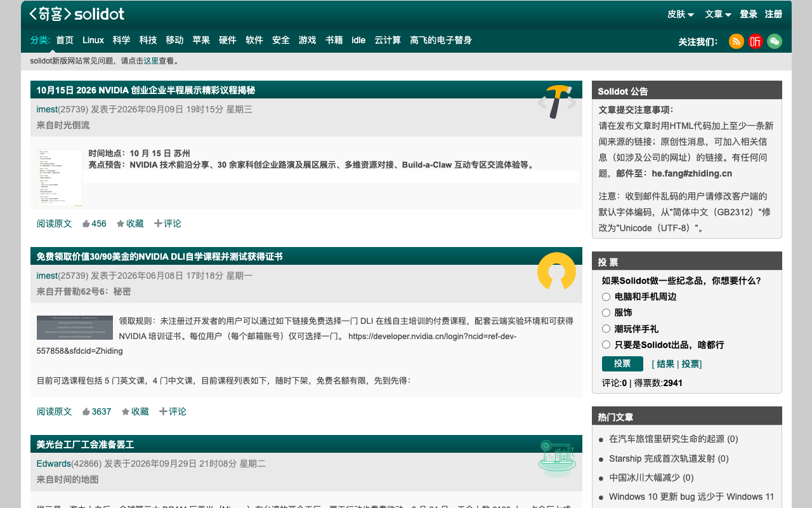812x508 pixels.
Task: Select poll option 服饰
Action: [606, 312]
